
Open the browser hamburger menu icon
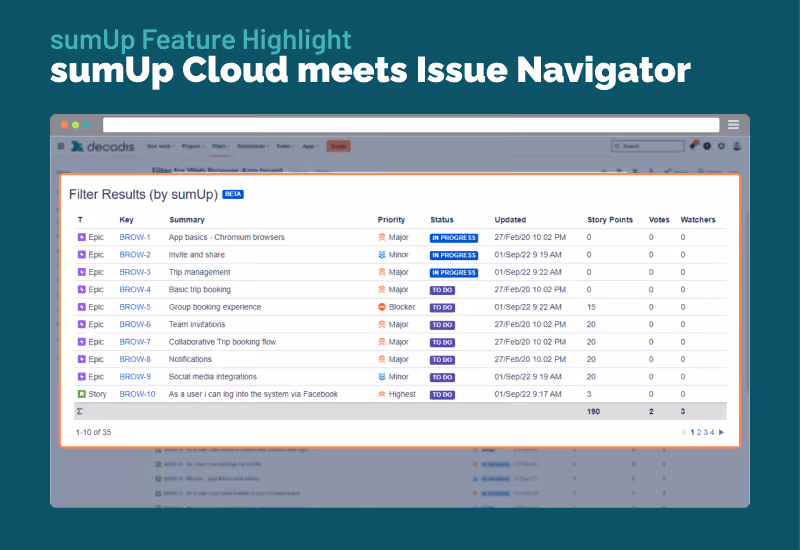click(733, 124)
